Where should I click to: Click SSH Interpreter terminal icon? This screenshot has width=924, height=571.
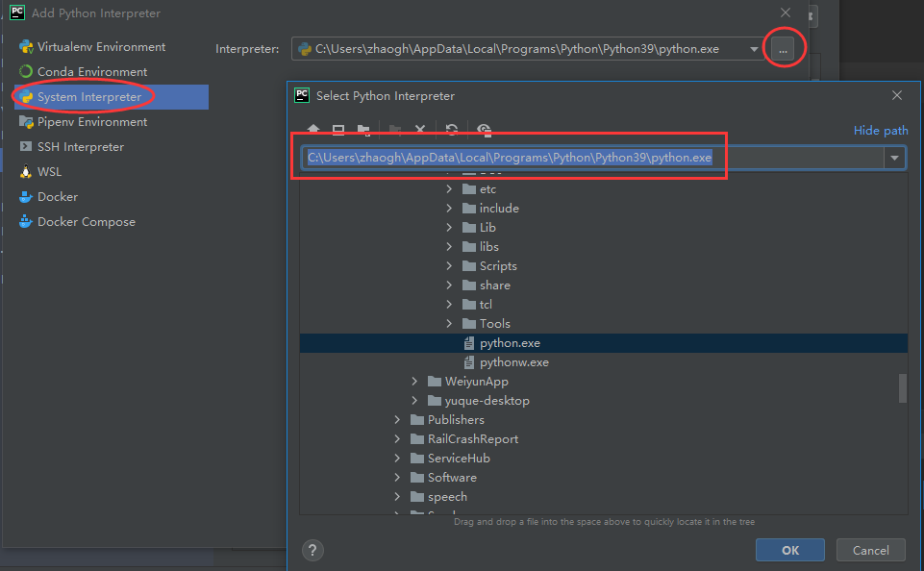[26, 147]
